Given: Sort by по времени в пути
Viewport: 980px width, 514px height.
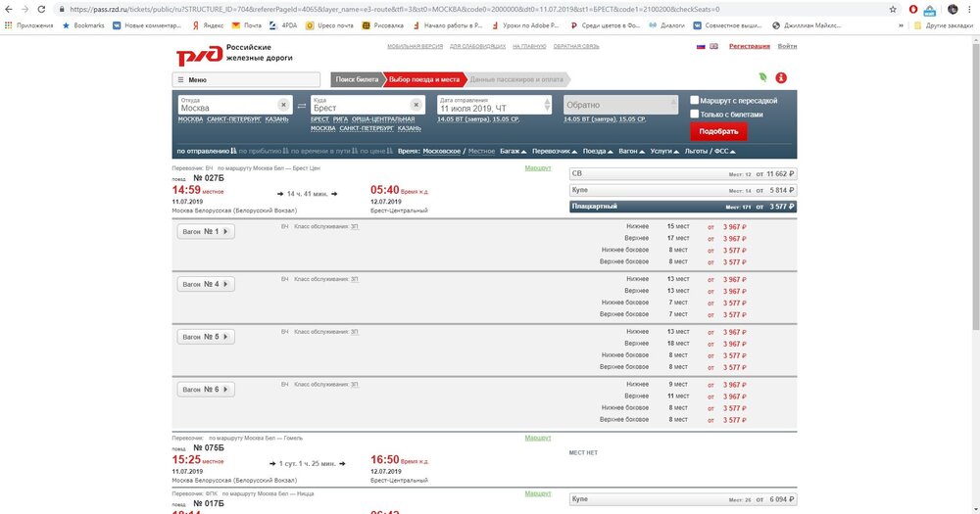Looking at the screenshot, I should point(324,151).
